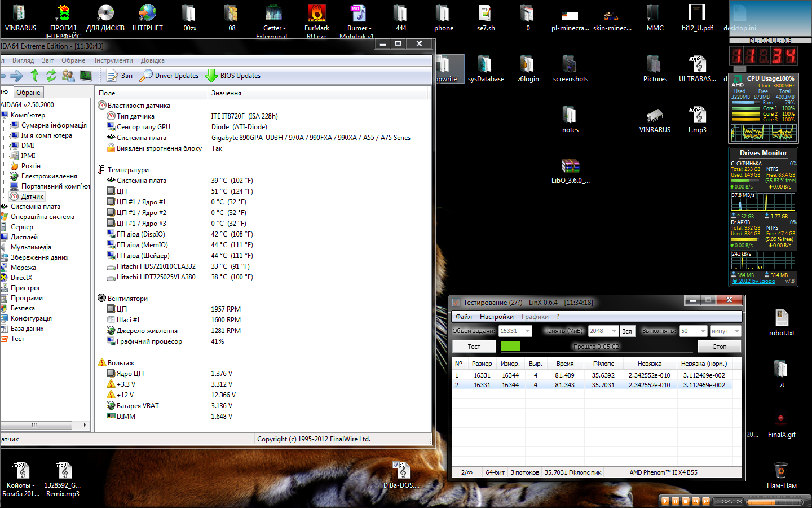Image resolution: width=812 pixels, height=508 pixels.
Task: Open the ? help menu in LinX
Action: [x=558, y=317]
